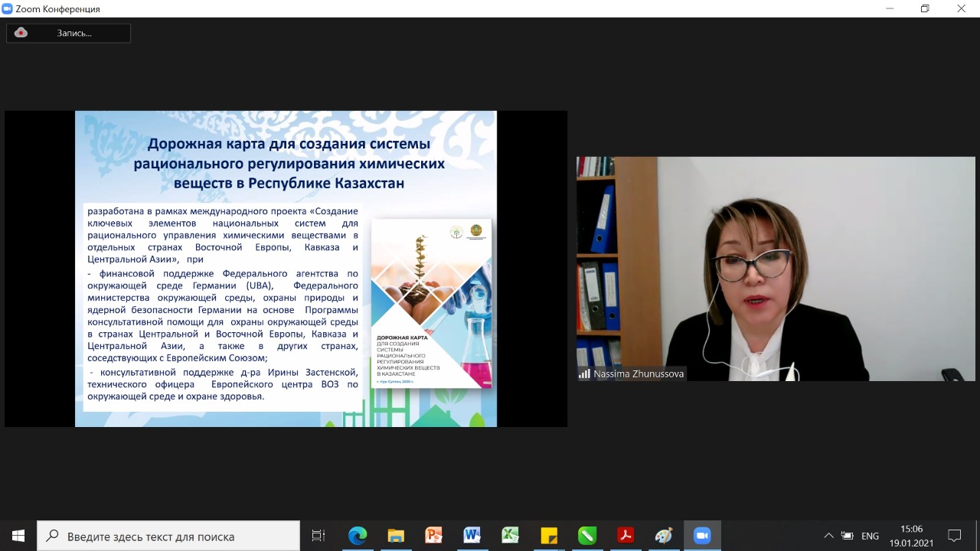
Task: Open the Windows notification center
Action: tap(955, 536)
